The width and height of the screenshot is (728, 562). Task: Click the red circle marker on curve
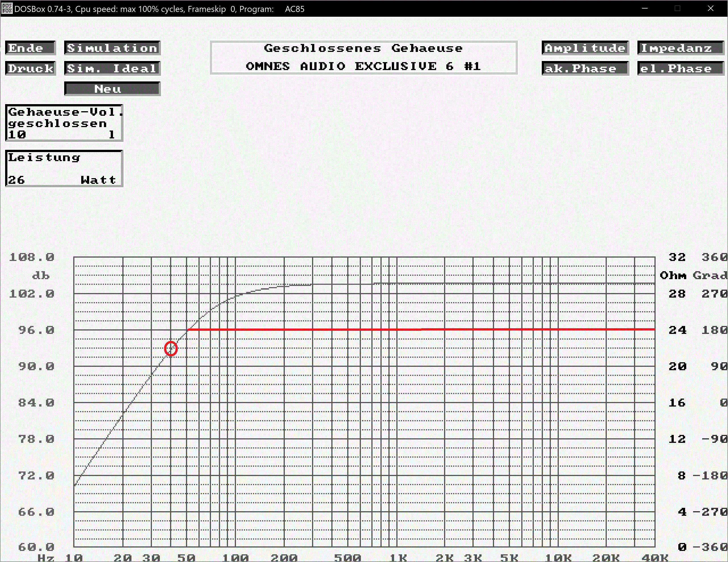[171, 349]
